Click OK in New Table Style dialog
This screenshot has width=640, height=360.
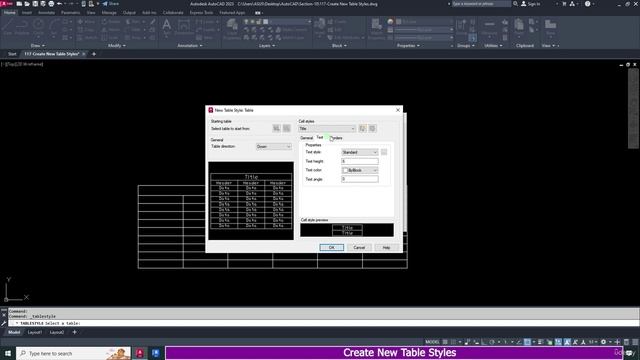331,248
